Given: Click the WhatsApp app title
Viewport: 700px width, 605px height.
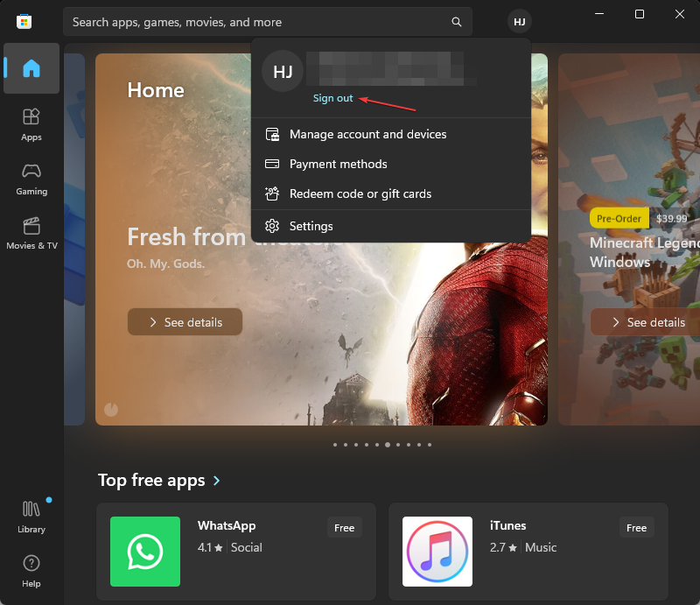Looking at the screenshot, I should 227,525.
